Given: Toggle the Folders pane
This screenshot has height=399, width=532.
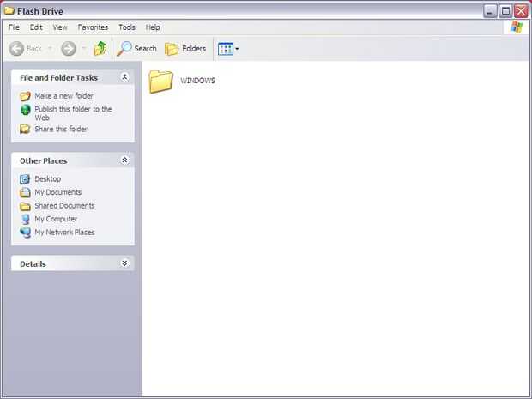Looking at the screenshot, I should (x=185, y=49).
